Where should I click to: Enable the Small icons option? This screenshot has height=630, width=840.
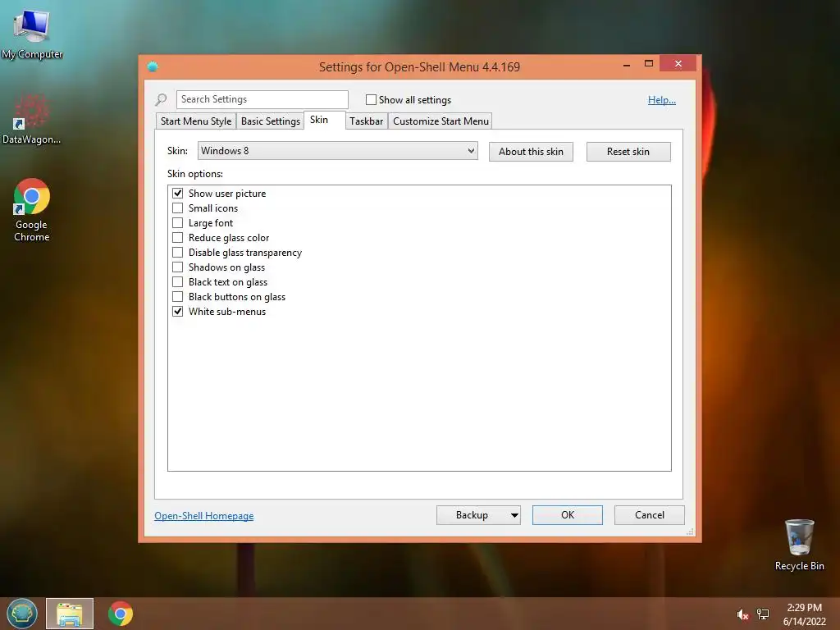(x=178, y=208)
